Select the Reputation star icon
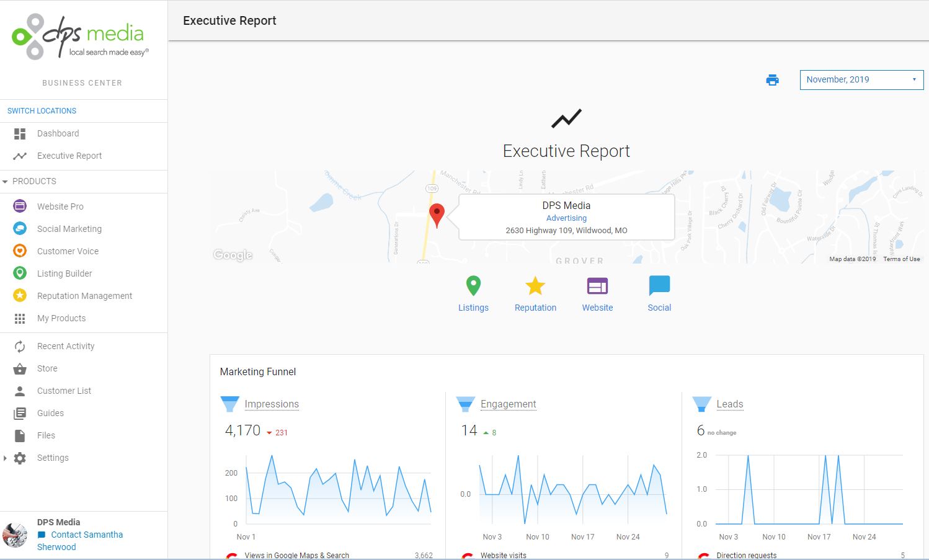929x560 pixels. coord(535,286)
